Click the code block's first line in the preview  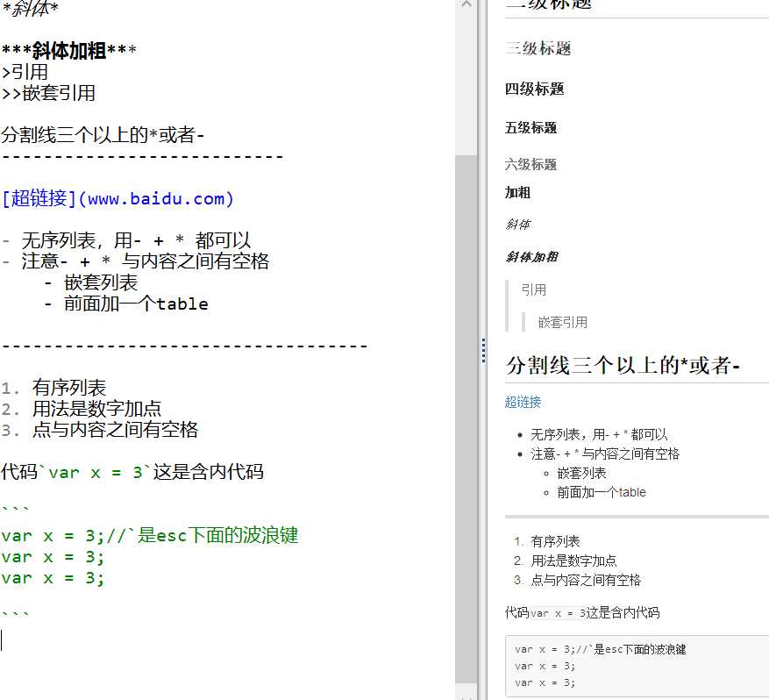601,649
